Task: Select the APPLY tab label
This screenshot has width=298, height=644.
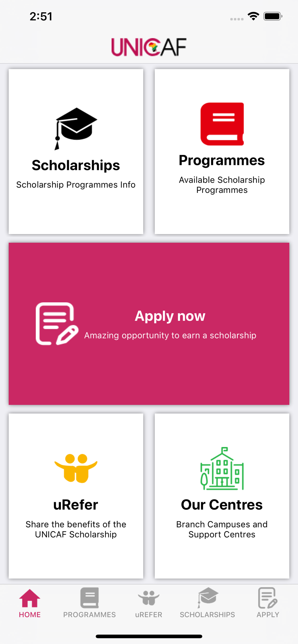Action: tap(268, 615)
